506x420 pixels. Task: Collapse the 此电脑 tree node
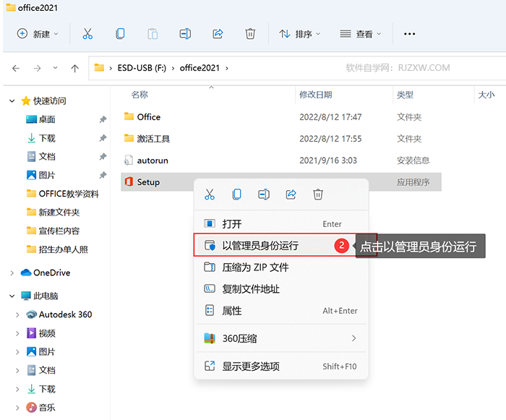point(12,296)
